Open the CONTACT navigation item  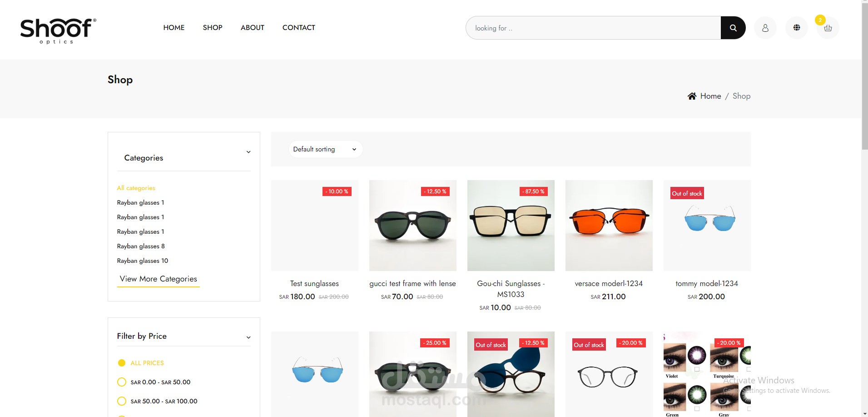pos(299,28)
